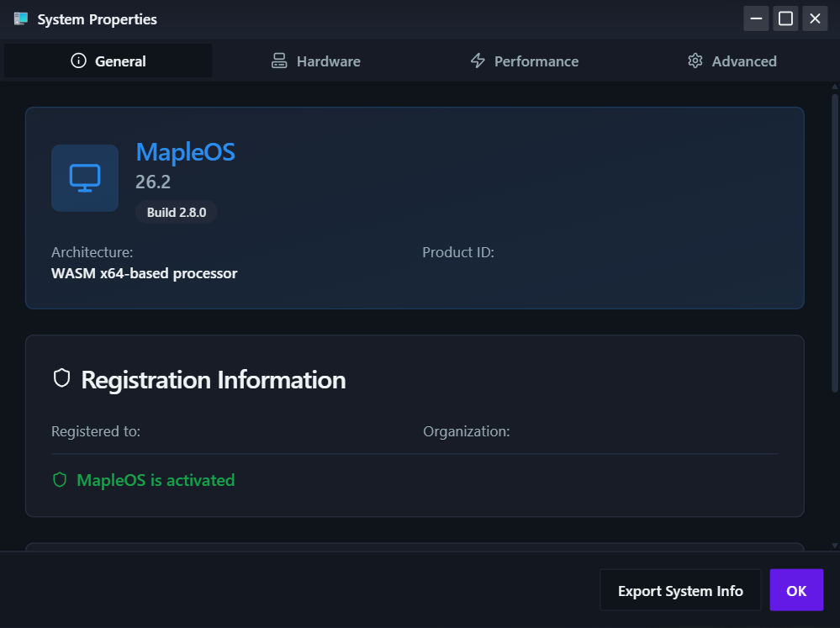This screenshot has height=628, width=840.
Task: Switch to the General tab
Action: click(108, 61)
